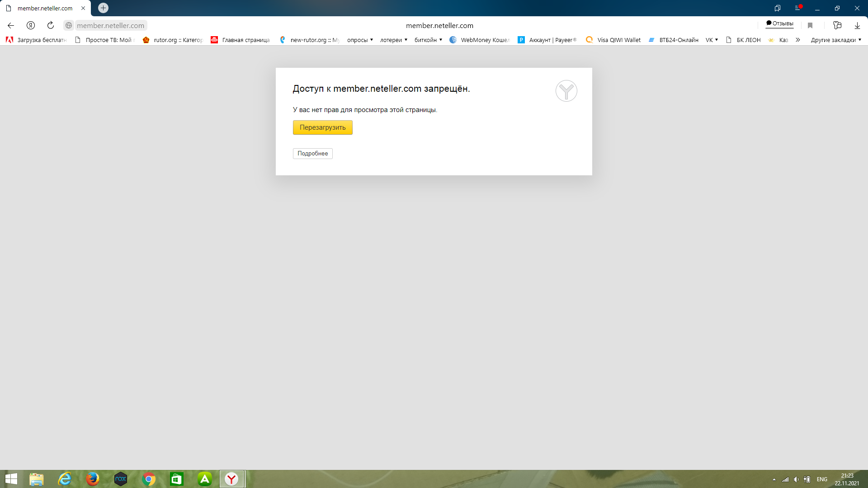
Task: Open the Yandex browser menu icon
Action: coord(798,8)
